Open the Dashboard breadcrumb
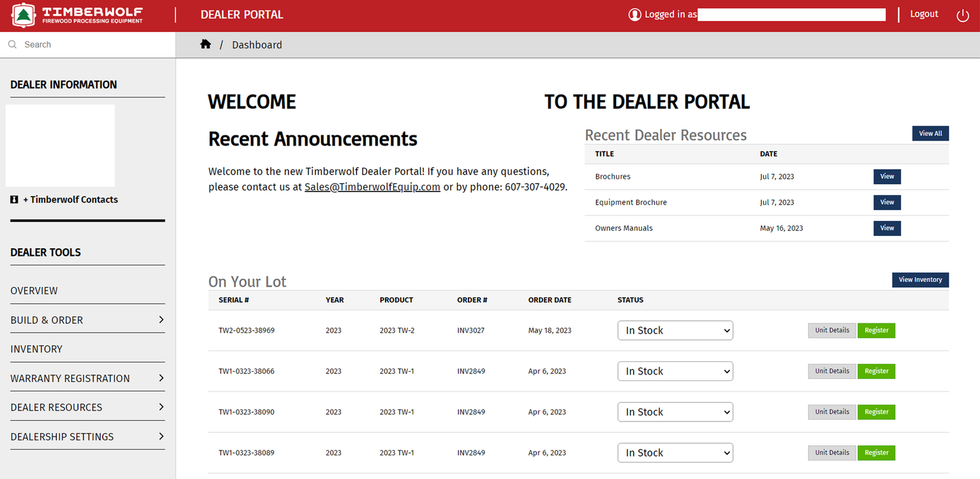980x479 pixels. [x=257, y=44]
